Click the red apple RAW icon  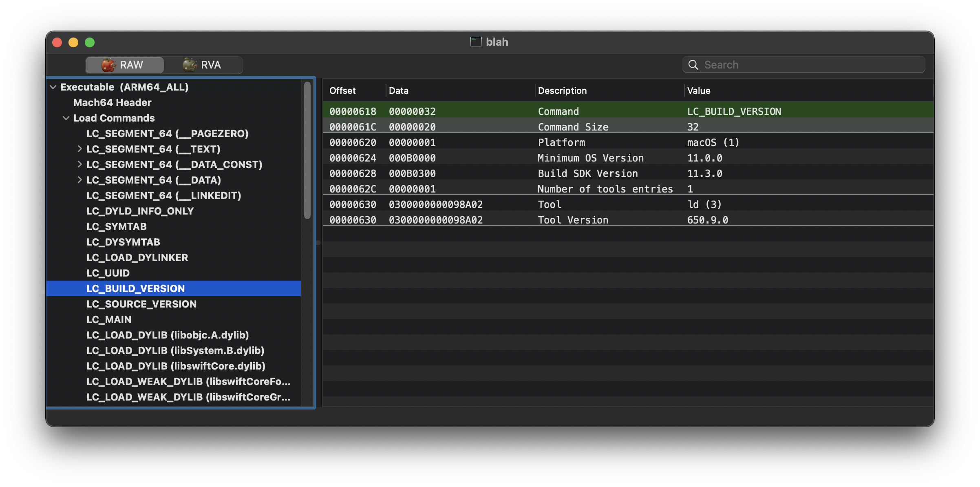(x=108, y=65)
